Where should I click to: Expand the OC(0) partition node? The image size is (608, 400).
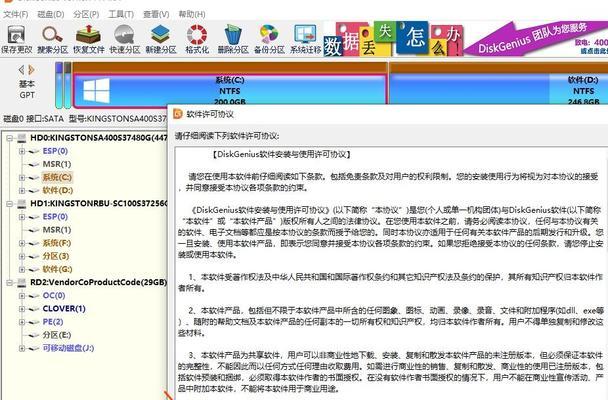[x=22, y=296]
